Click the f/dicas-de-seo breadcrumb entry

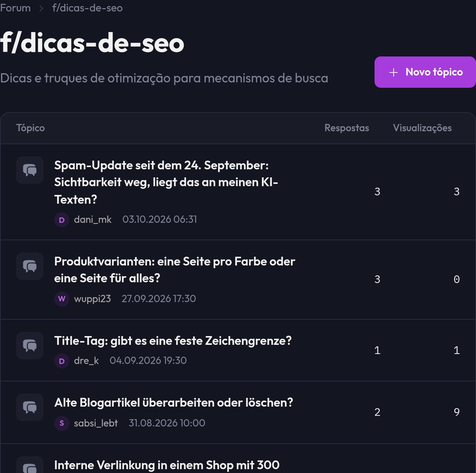pos(87,8)
